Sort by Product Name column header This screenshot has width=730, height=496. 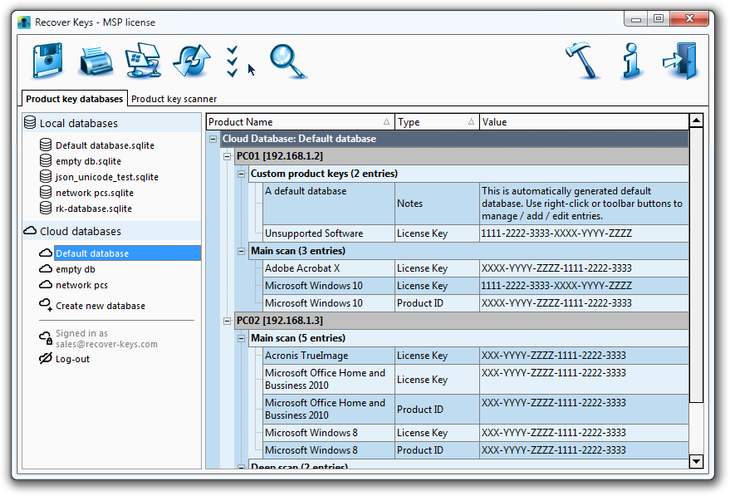tap(300, 122)
